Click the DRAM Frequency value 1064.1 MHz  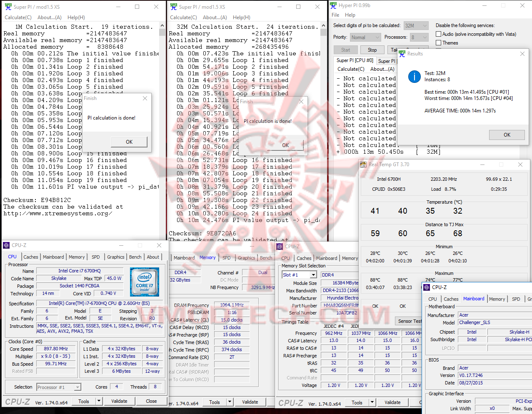(x=232, y=305)
